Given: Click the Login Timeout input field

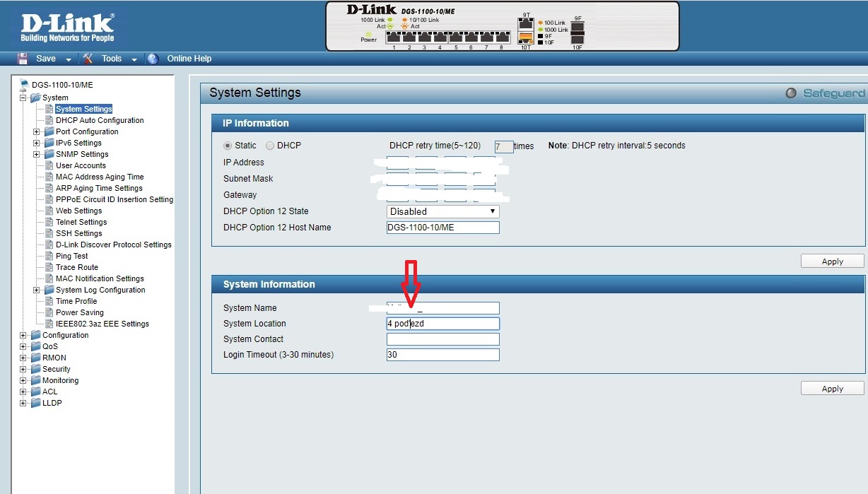Looking at the screenshot, I should tap(443, 355).
